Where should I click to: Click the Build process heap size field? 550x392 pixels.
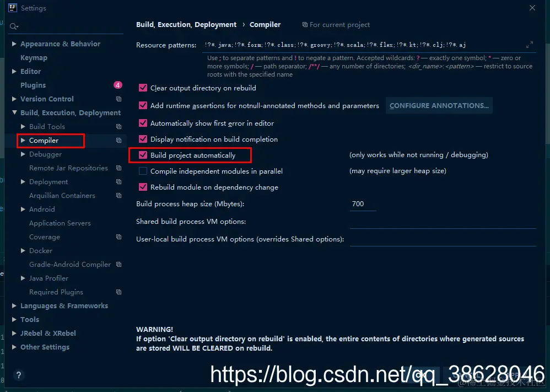tap(363, 204)
